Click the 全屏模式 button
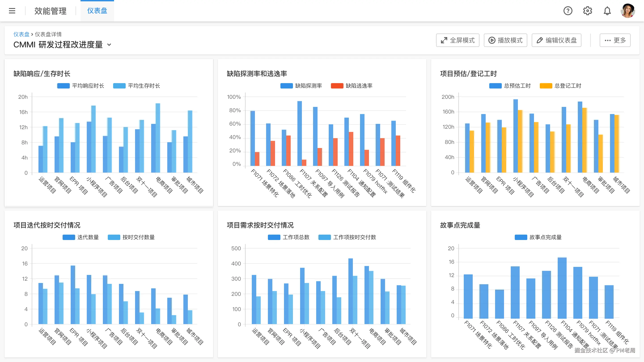This screenshot has height=362, width=644. point(458,40)
